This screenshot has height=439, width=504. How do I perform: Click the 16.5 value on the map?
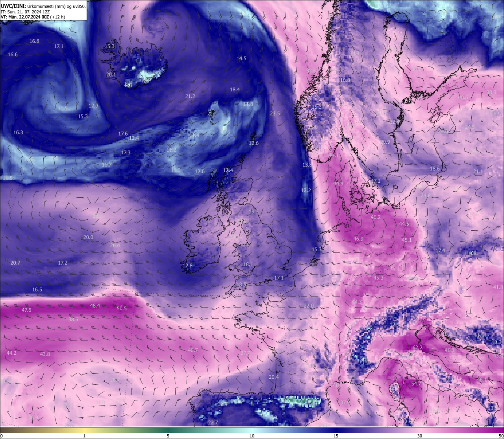[x=37, y=290]
